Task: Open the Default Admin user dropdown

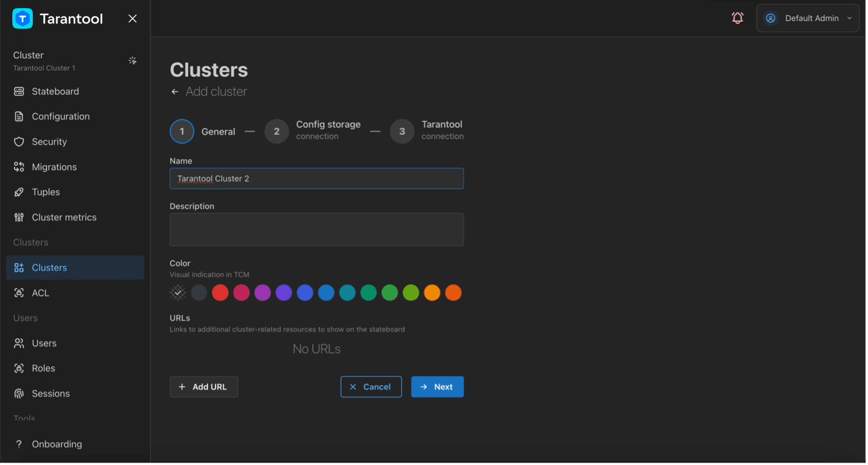Action: click(808, 19)
